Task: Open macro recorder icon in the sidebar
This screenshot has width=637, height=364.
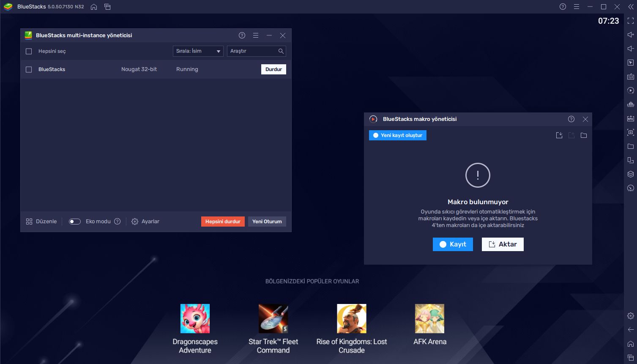Action: coord(630,90)
